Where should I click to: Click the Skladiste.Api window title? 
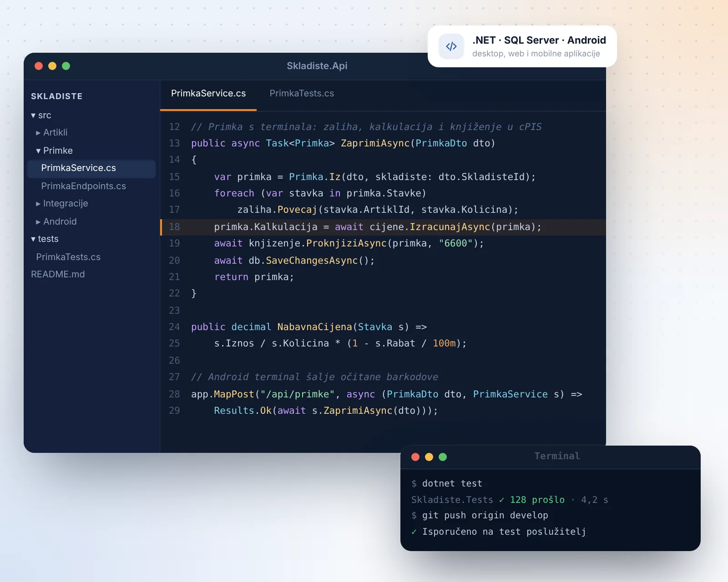tap(317, 66)
